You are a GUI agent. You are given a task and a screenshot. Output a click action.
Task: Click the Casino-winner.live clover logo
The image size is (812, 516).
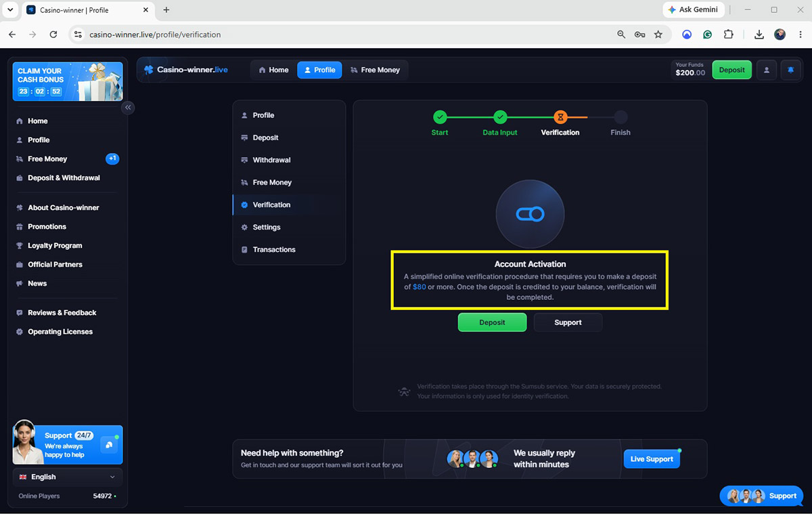point(149,70)
